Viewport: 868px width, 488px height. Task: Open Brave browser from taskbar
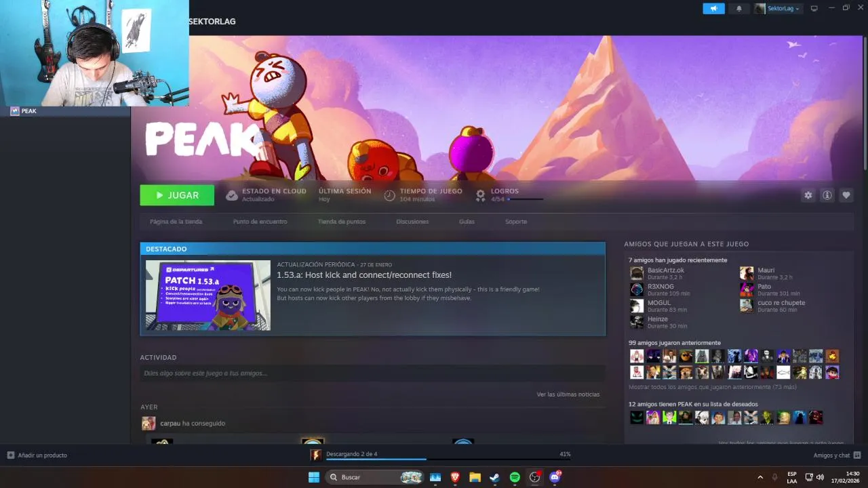coord(455,477)
